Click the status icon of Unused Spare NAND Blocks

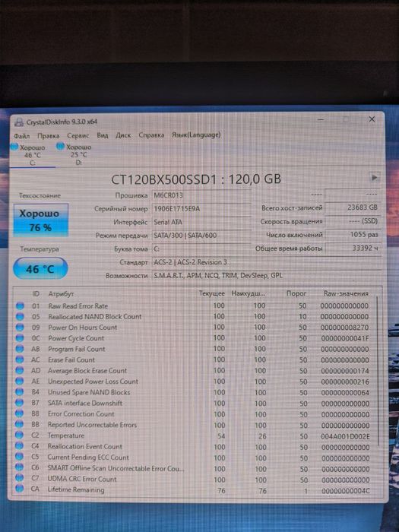coord(20,392)
